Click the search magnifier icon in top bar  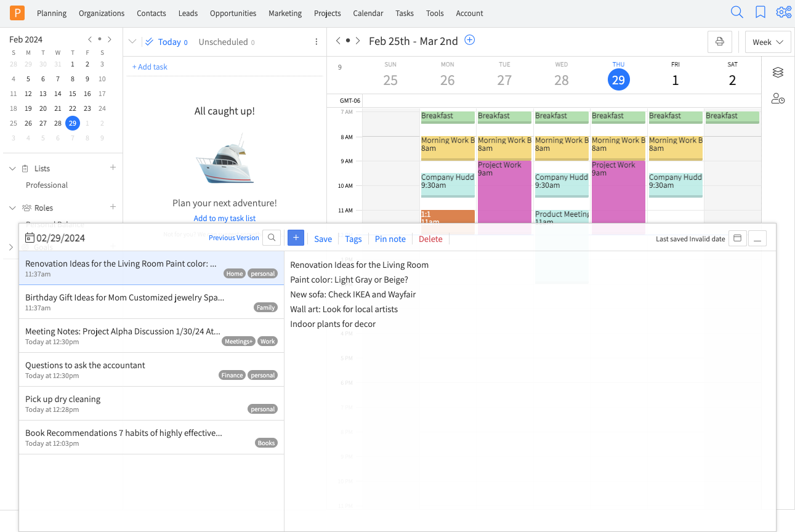point(736,12)
